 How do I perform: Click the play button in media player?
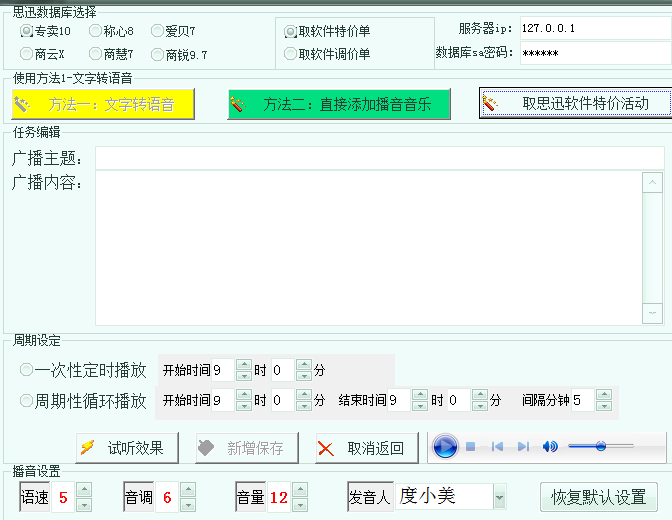[x=445, y=447]
